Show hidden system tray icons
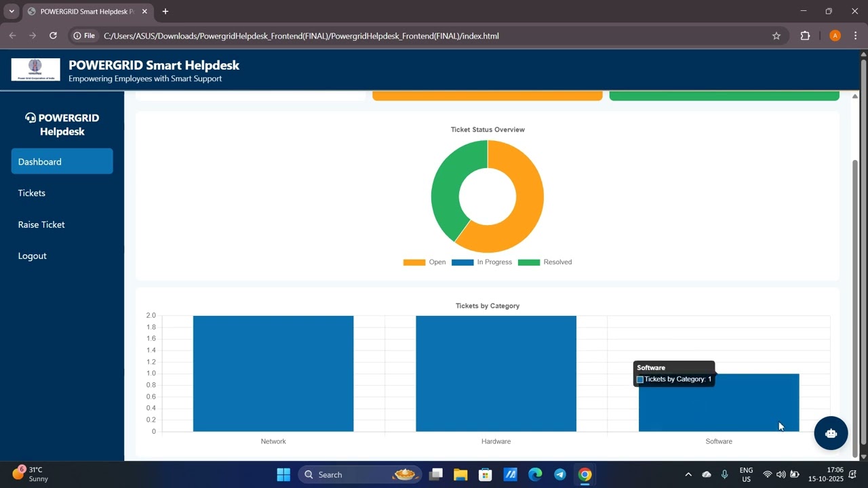This screenshot has width=868, height=488. (x=688, y=474)
